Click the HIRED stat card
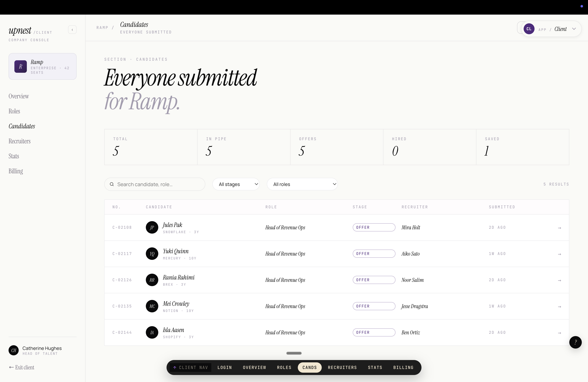The width and height of the screenshot is (588, 382). [430, 147]
